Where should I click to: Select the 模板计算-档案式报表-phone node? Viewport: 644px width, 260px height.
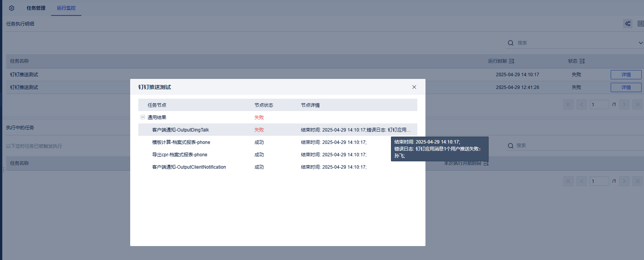click(x=181, y=142)
